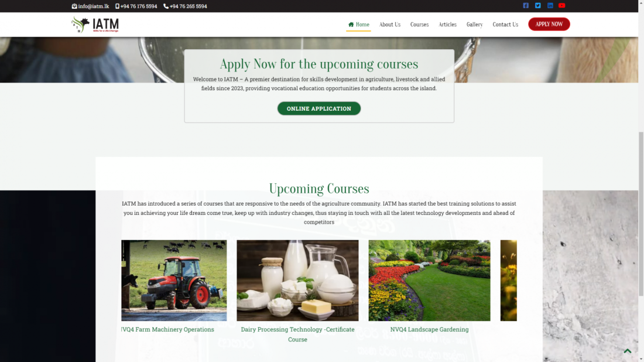Click the scroll-to-top arrow icon
644x362 pixels.
(627, 351)
